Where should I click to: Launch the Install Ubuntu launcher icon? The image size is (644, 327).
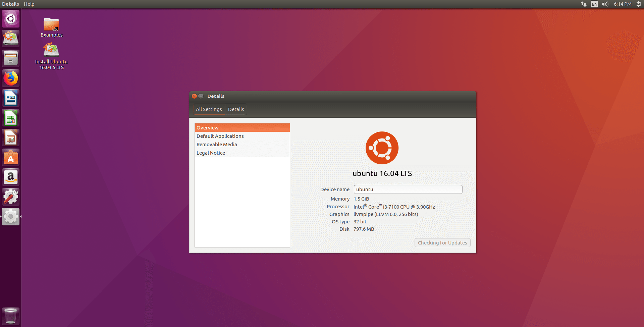tap(11, 38)
